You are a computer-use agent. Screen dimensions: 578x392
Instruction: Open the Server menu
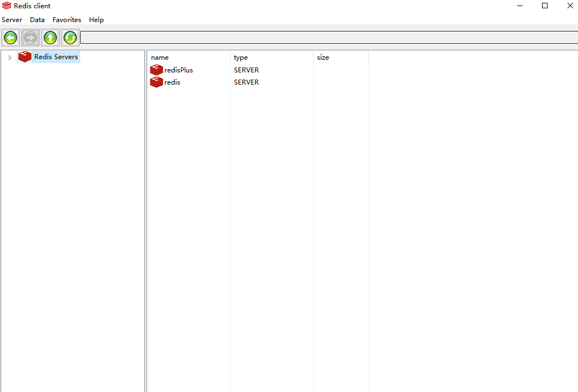point(12,19)
